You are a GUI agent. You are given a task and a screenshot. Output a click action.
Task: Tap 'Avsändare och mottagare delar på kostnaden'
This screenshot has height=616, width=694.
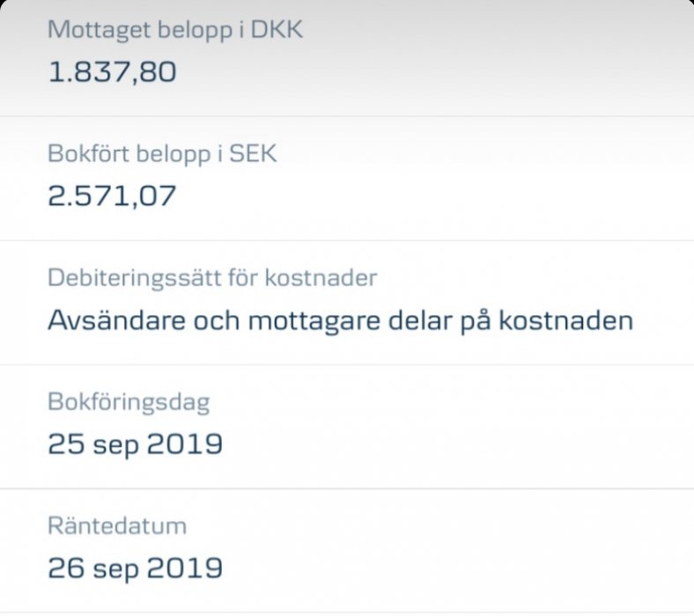(340, 320)
